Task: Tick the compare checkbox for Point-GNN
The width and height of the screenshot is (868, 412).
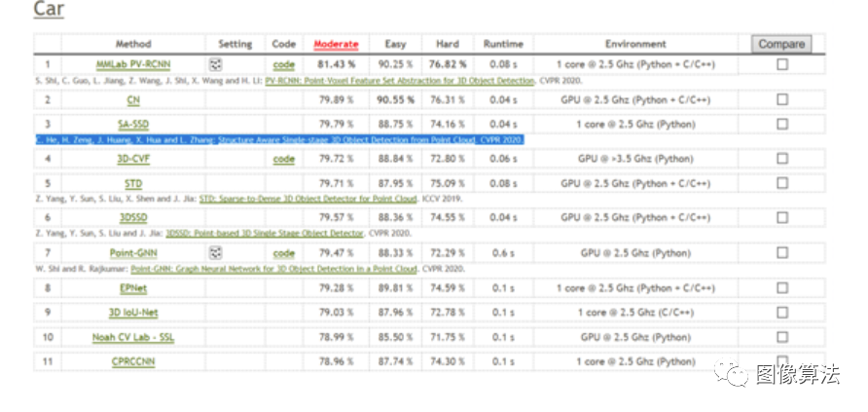Action: pyautogui.click(x=781, y=253)
